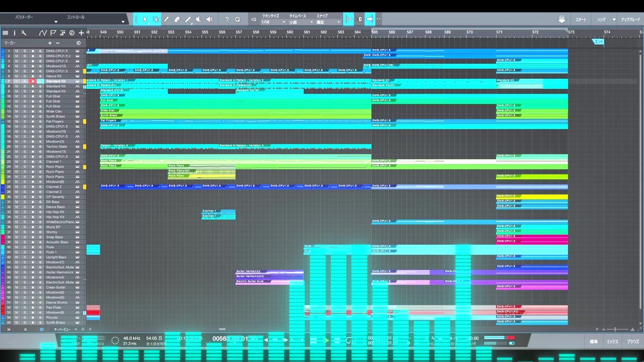Open marker track flag icon
This screenshot has height=362, width=644.
click(x=53, y=33)
